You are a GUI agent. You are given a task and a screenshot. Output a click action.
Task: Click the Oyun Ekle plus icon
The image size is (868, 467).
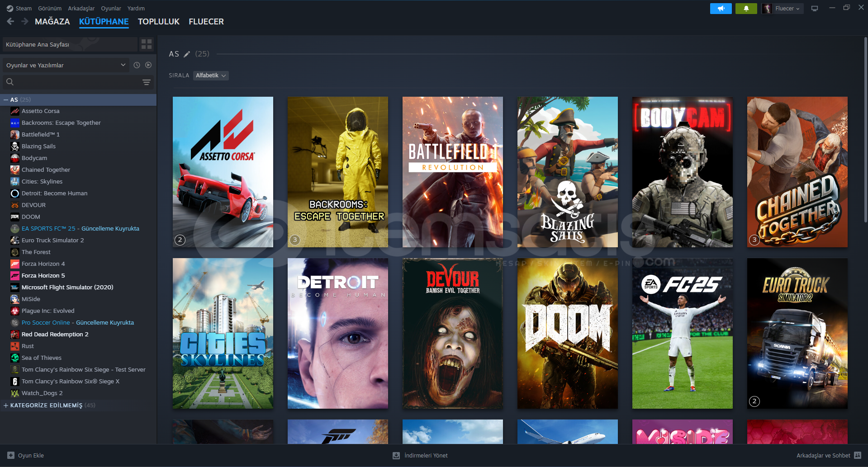pyautogui.click(x=11, y=455)
